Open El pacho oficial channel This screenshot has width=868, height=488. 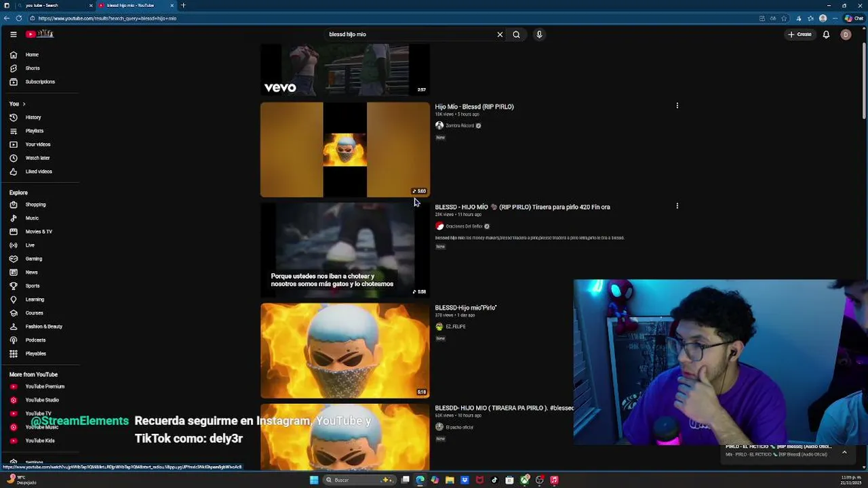459,427
